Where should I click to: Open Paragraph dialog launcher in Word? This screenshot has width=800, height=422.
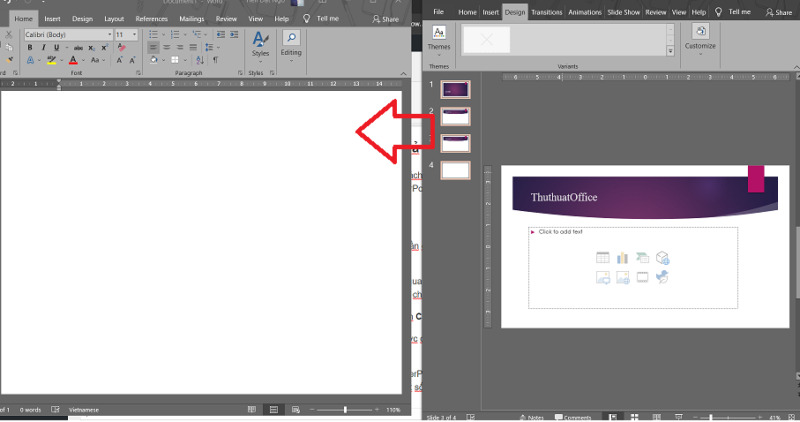pos(240,73)
